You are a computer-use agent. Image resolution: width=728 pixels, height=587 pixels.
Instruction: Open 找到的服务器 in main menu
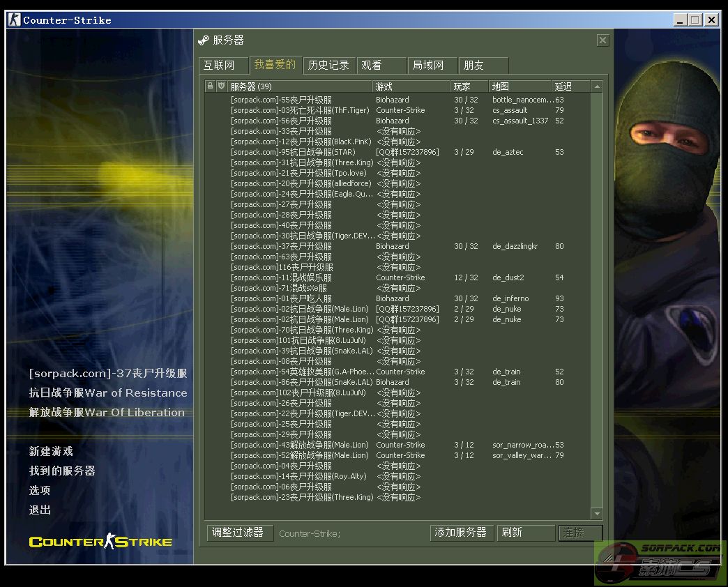tap(62, 471)
